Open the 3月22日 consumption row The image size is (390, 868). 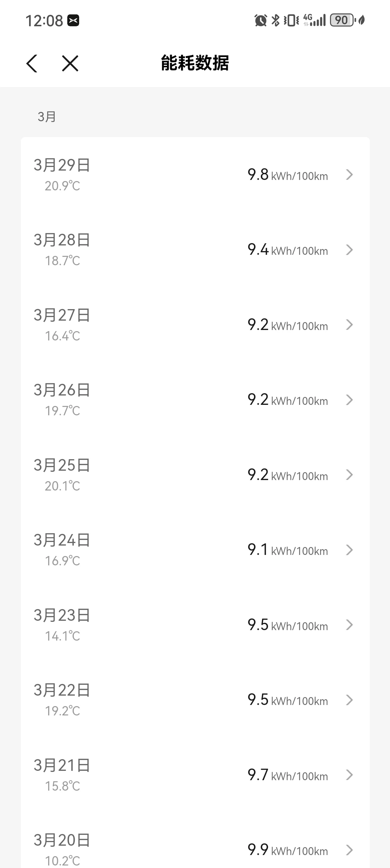point(195,700)
